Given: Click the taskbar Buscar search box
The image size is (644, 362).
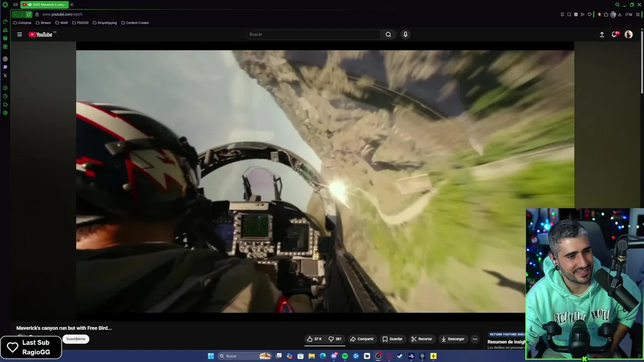Looking at the screenshot, I should point(245,356).
